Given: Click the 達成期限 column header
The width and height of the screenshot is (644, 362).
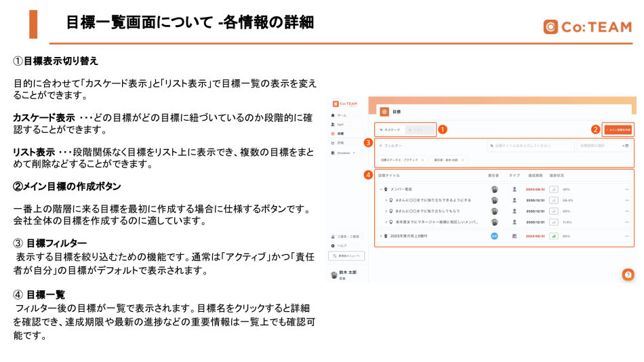Looking at the screenshot, I should [x=535, y=176].
